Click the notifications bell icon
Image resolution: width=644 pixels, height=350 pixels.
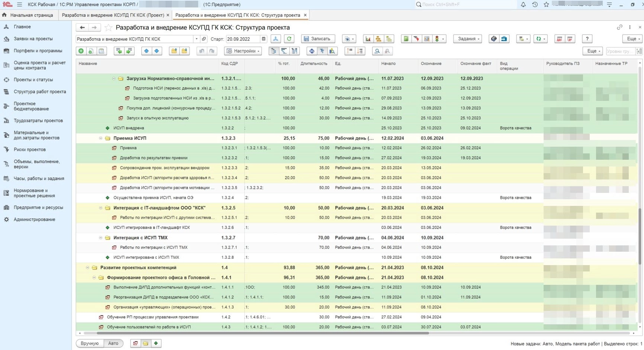(x=523, y=4)
